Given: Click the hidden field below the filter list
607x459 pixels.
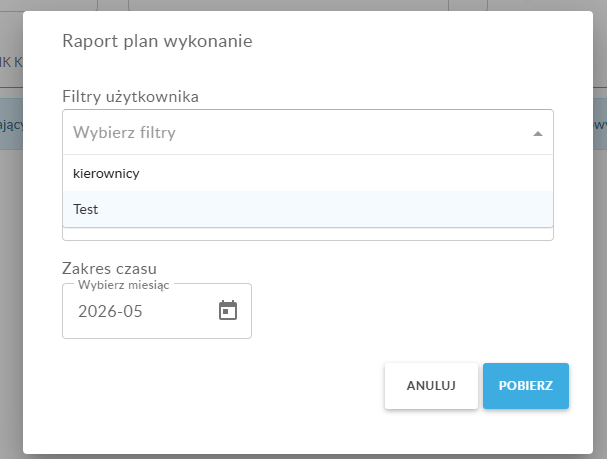Looking at the screenshot, I should (x=308, y=234).
